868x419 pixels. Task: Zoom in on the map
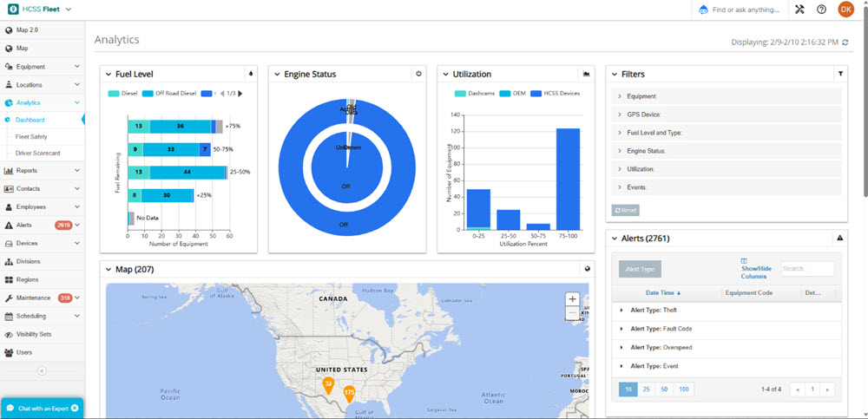click(572, 299)
